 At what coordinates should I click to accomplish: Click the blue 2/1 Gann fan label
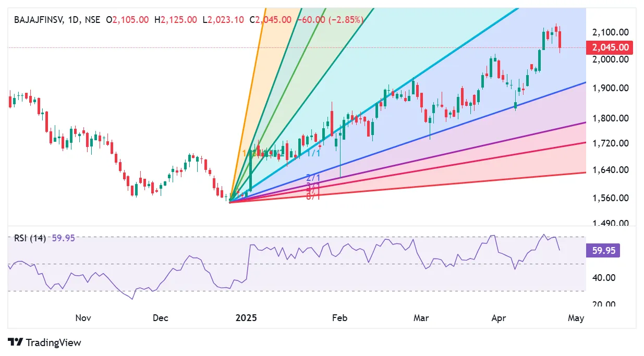click(x=313, y=178)
